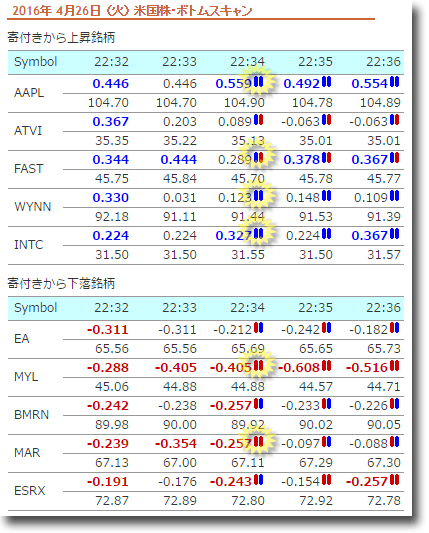This screenshot has height=533, width=429.
Task: Select candle icon in ATVI 22:35 cell
Action: coord(326,120)
